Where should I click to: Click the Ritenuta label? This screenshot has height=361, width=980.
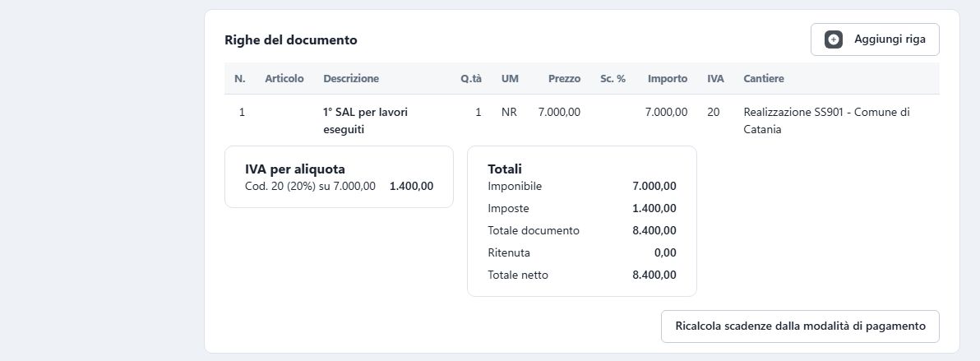510,252
